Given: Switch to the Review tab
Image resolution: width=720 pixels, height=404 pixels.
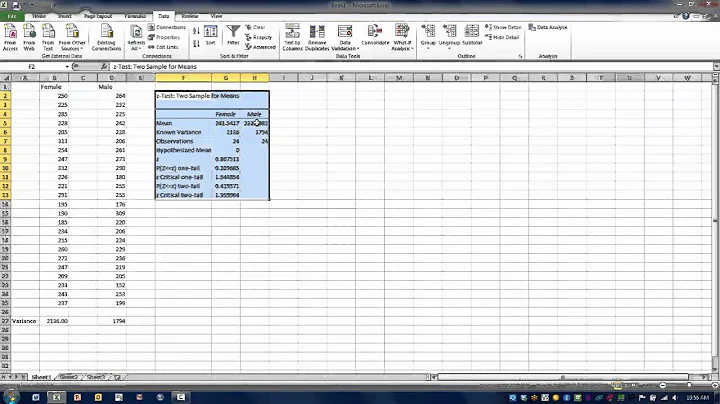Looking at the screenshot, I should (x=190, y=16).
